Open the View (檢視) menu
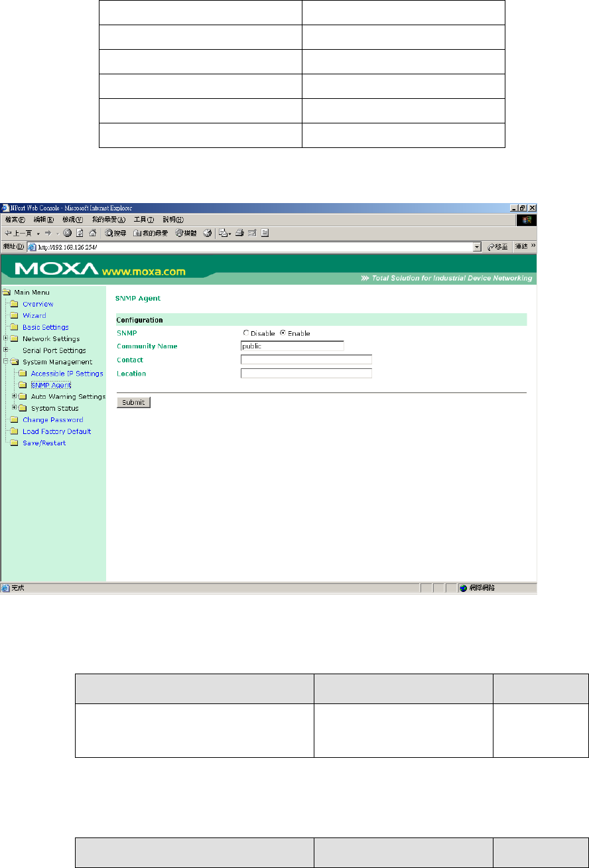The height and width of the screenshot is (868, 589). pos(72,220)
